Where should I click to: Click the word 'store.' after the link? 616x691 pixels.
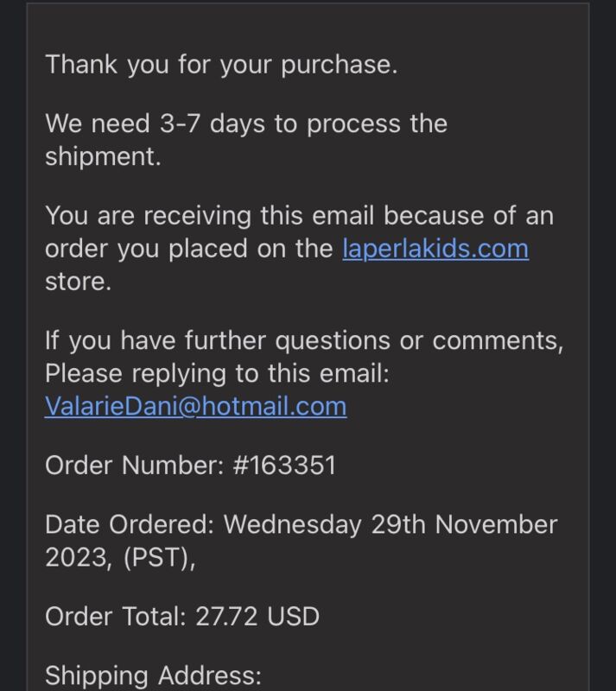tap(78, 282)
